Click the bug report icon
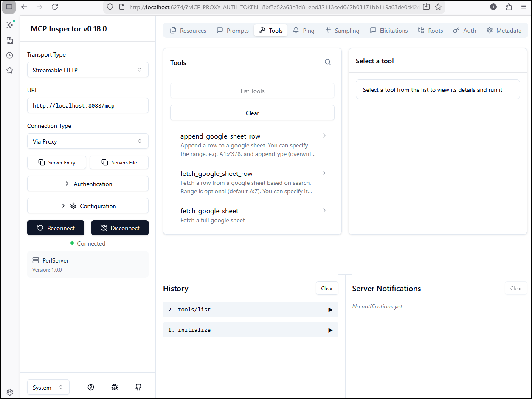 115,387
